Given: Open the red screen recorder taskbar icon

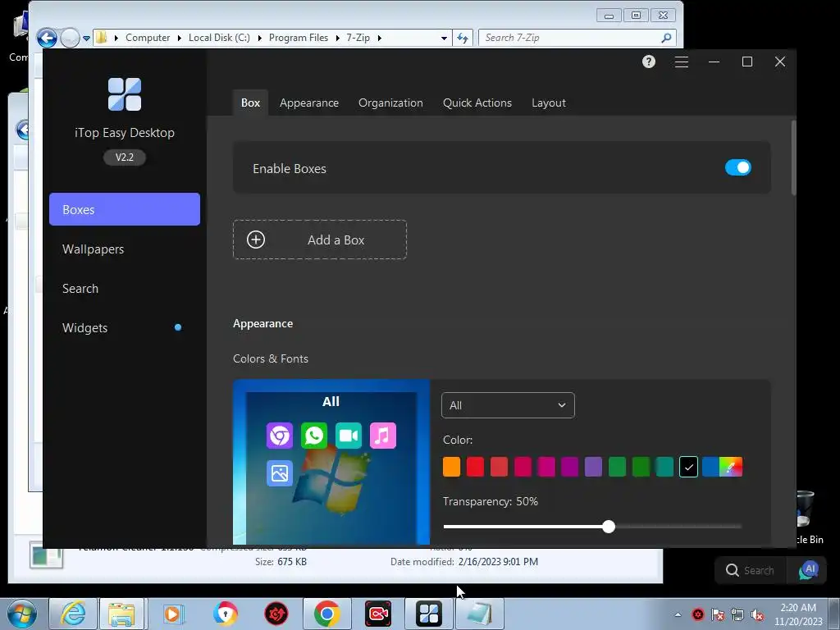Looking at the screenshot, I should tap(377, 614).
